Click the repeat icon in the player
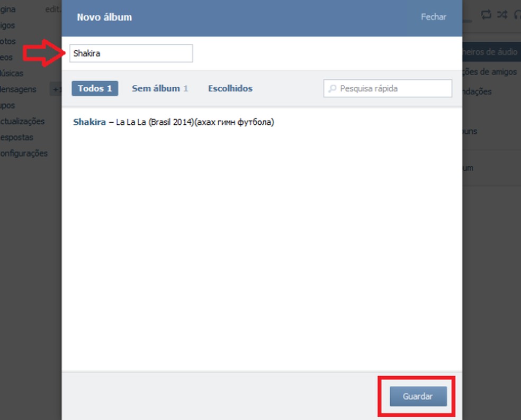Viewport: 521px width, 420px height. click(x=486, y=14)
